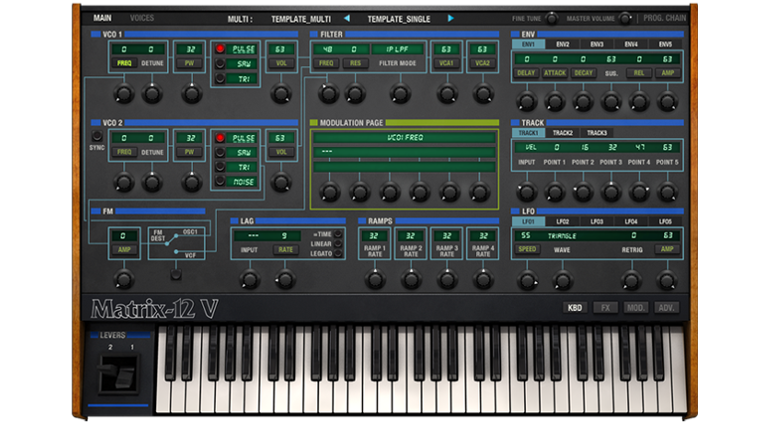Select the ENV2 tab
Screen dimensions: 770x425
562,44
